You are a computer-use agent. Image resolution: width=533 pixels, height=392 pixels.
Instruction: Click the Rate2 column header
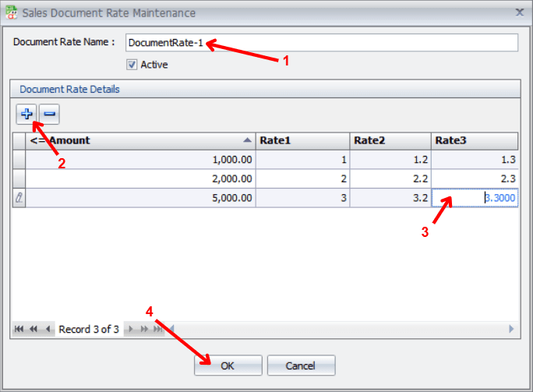(390, 140)
